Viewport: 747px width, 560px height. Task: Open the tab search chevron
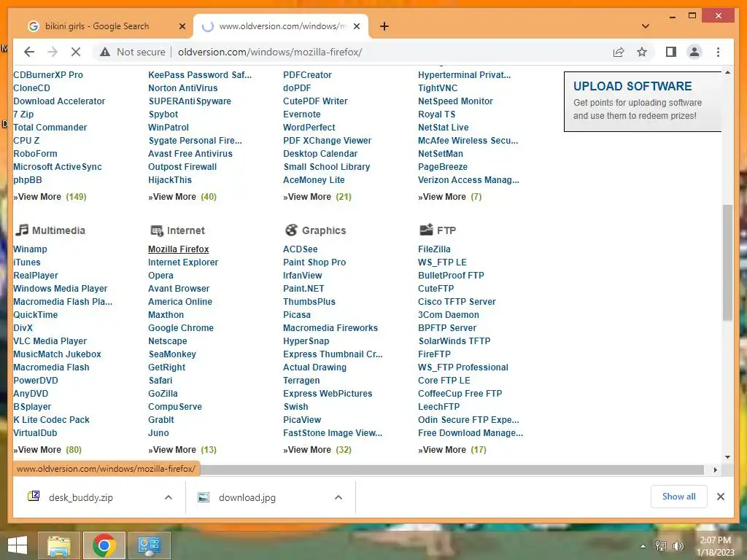[646, 26]
